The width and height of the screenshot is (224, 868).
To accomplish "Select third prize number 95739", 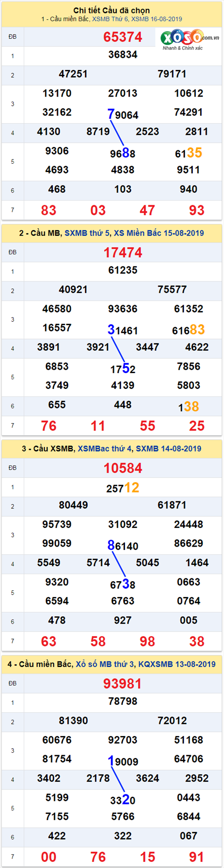I will (57, 524).
